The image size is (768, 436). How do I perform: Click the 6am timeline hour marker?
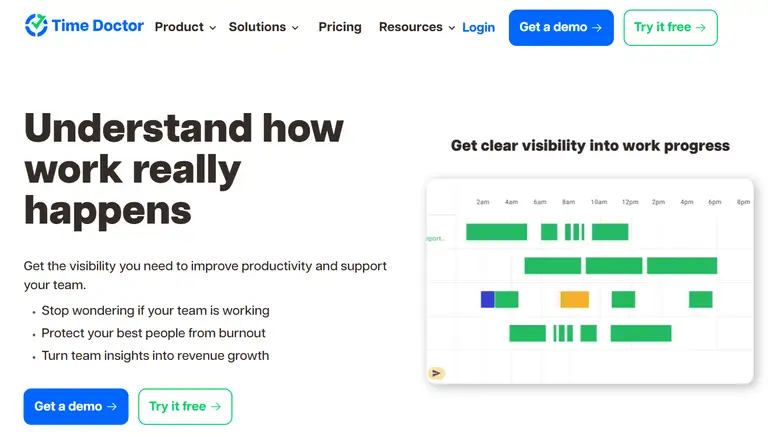tap(540, 202)
